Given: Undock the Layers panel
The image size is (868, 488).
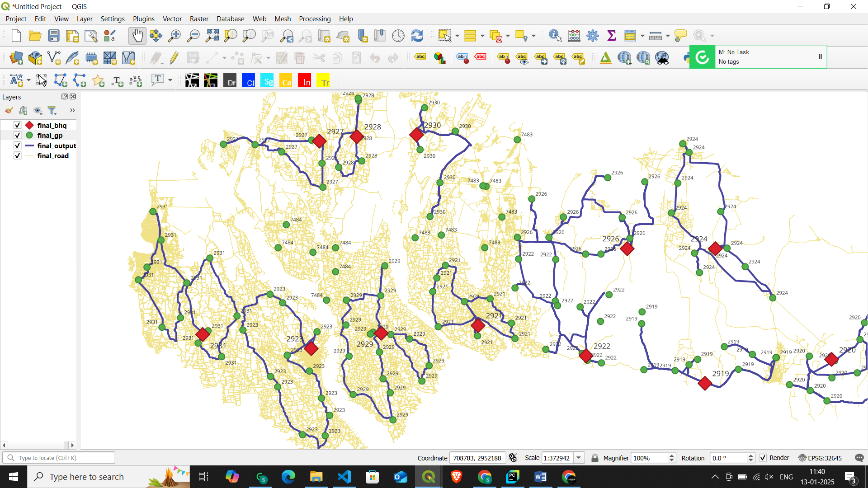Looking at the screenshot, I should coord(65,97).
